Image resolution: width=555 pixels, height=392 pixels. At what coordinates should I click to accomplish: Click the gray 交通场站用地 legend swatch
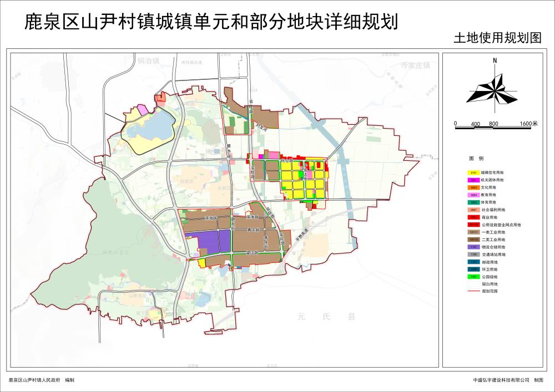tap(474, 254)
